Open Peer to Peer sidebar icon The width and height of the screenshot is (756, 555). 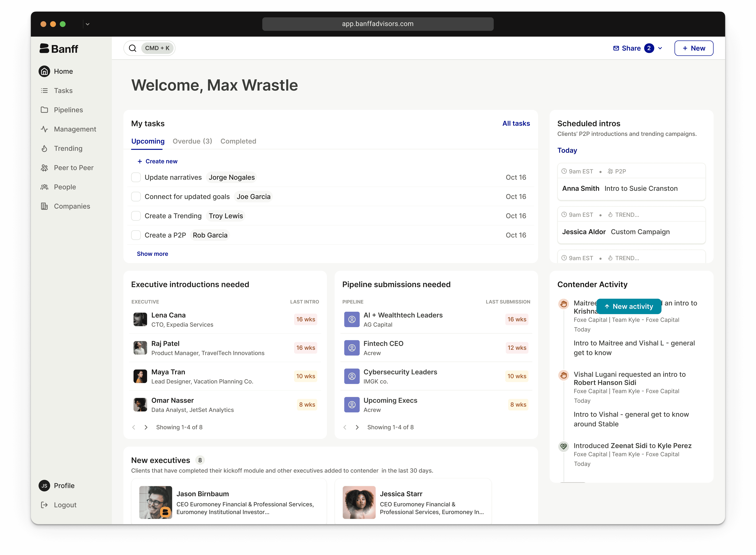(44, 168)
